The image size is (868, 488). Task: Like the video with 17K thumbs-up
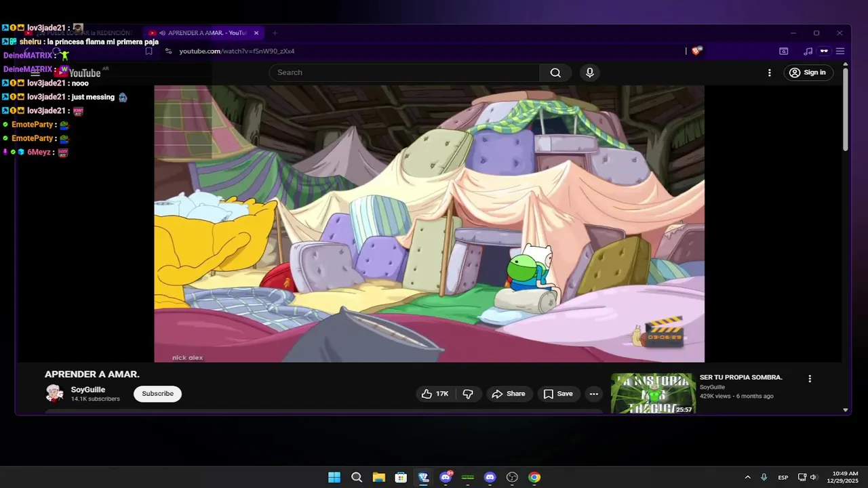pyautogui.click(x=435, y=394)
